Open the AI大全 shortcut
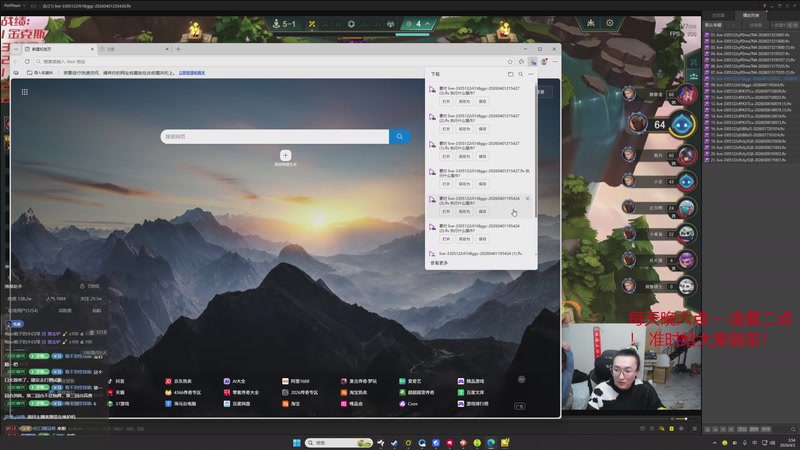Image resolution: width=800 pixels, height=450 pixels. tap(235, 381)
